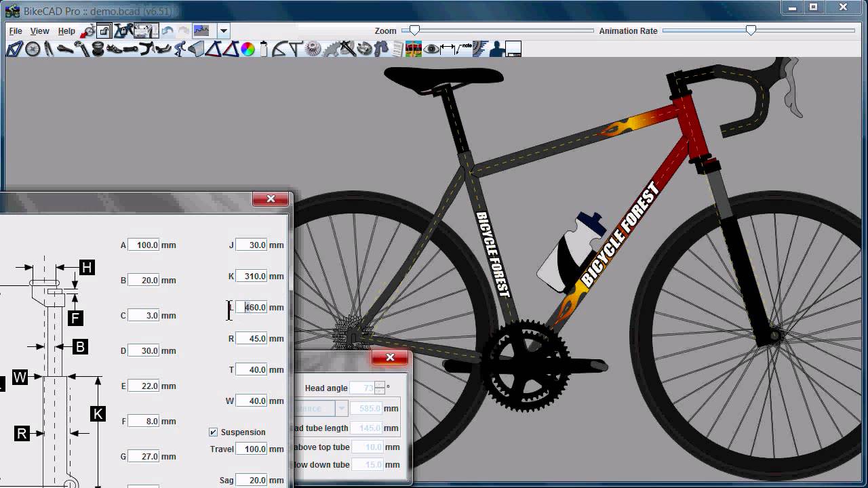Click the K field showing 310.0
This screenshot has width=868, height=488.
(252, 276)
